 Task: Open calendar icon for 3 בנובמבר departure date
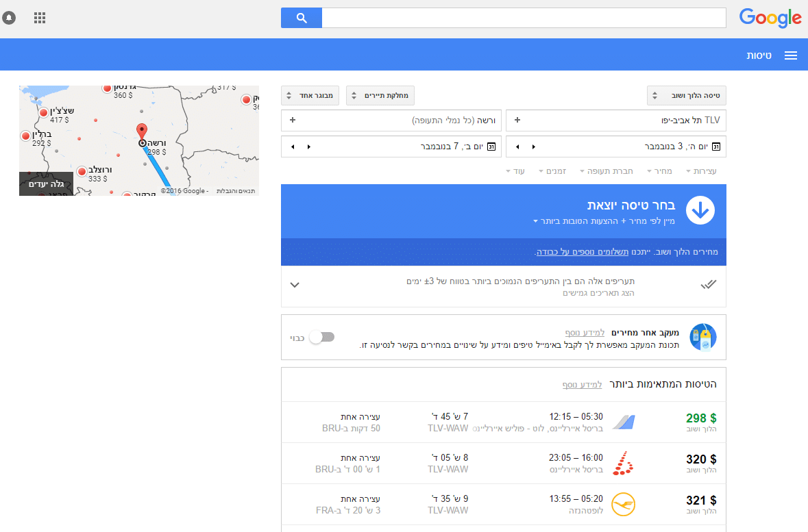coord(715,147)
